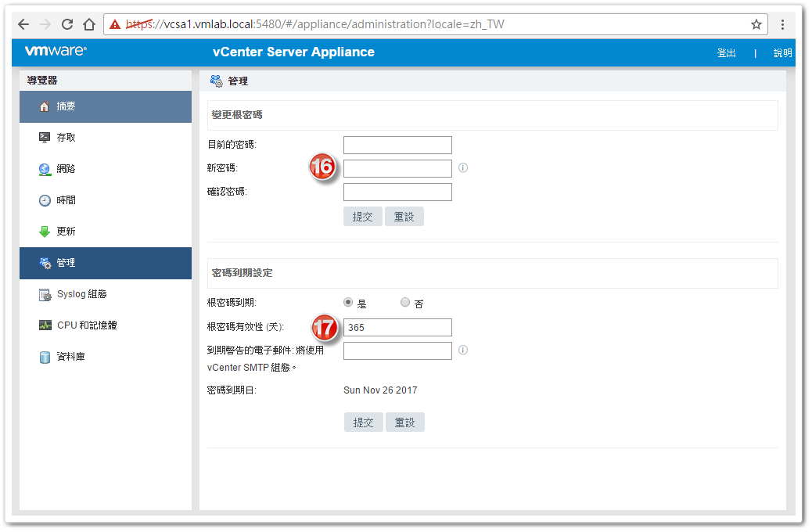The height and width of the screenshot is (532, 812).
Task: Open 說明 (Help) in the top bar
Action: (x=782, y=52)
